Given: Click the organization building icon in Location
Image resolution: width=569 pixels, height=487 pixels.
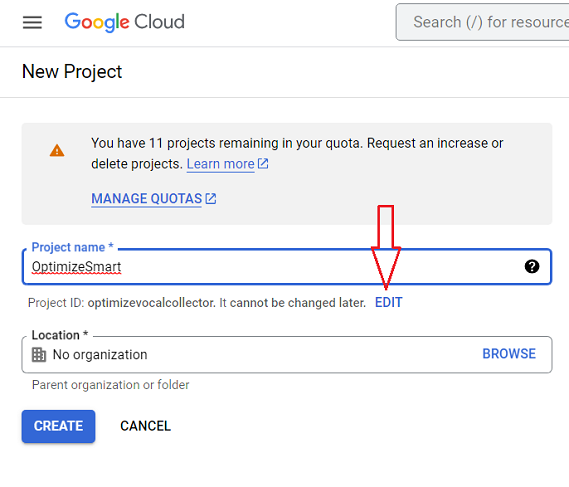Looking at the screenshot, I should pyautogui.click(x=39, y=355).
